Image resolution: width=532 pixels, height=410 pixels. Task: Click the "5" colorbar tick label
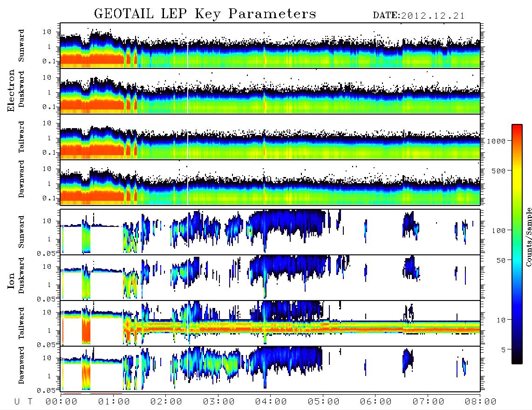pos(504,349)
